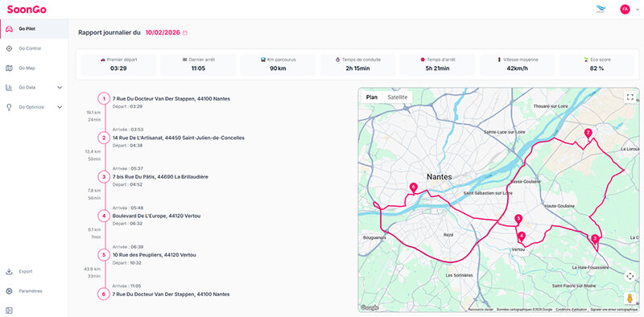The image size is (644, 317).
Task: Click stop circle number 2 in timeline
Action: click(104, 138)
